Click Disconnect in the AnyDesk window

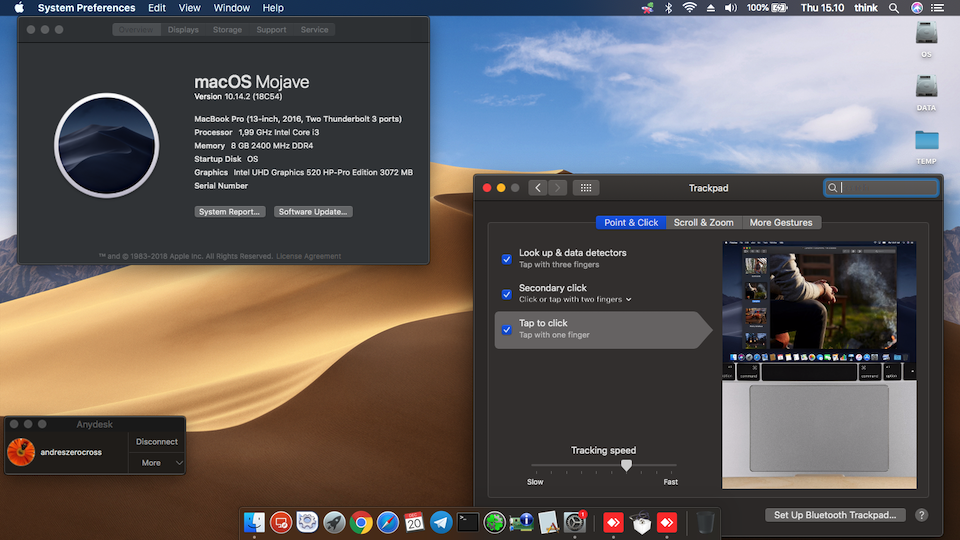pyautogui.click(x=157, y=441)
